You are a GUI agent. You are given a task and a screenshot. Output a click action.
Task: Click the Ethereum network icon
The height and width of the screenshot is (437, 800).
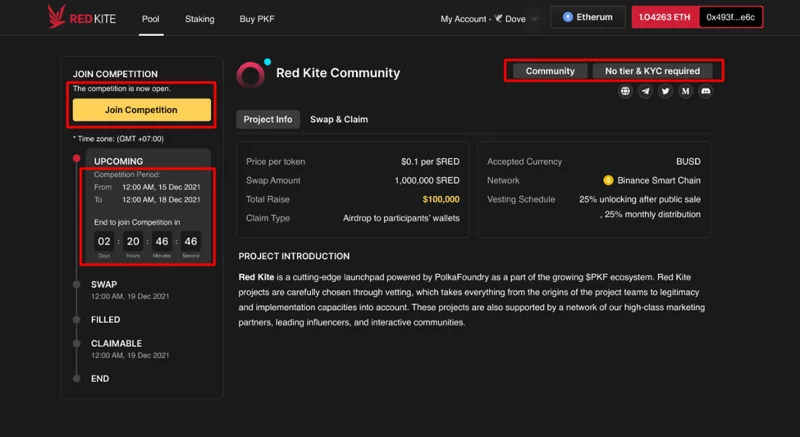[567, 17]
